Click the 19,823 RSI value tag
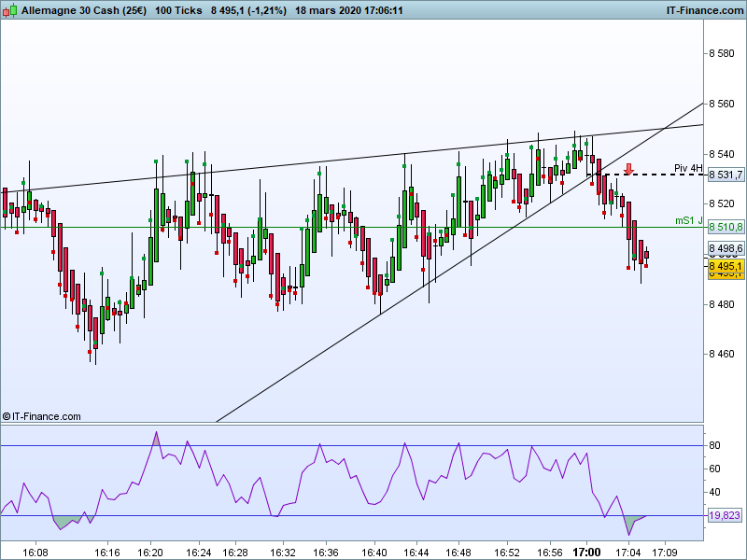The height and width of the screenshot is (560, 747). 725,515
